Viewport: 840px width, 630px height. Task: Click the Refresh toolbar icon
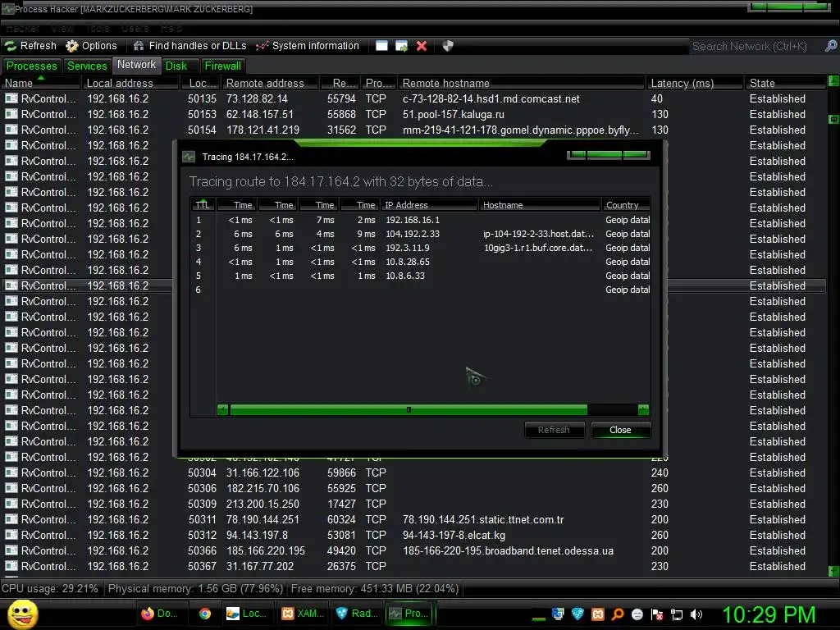pyautogui.click(x=11, y=46)
